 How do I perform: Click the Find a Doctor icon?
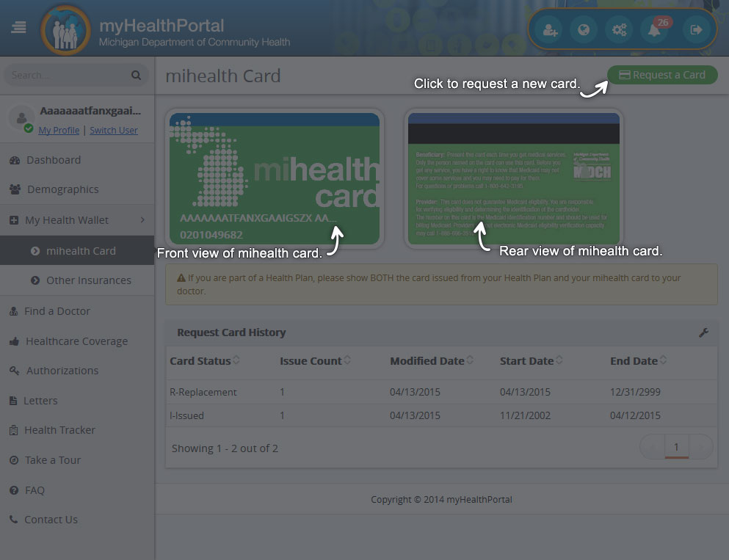point(13,311)
